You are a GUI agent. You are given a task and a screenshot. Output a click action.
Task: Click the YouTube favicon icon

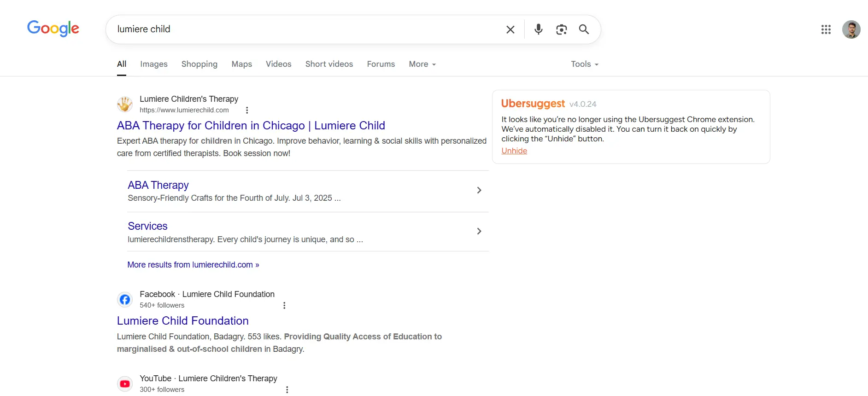click(x=125, y=384)
